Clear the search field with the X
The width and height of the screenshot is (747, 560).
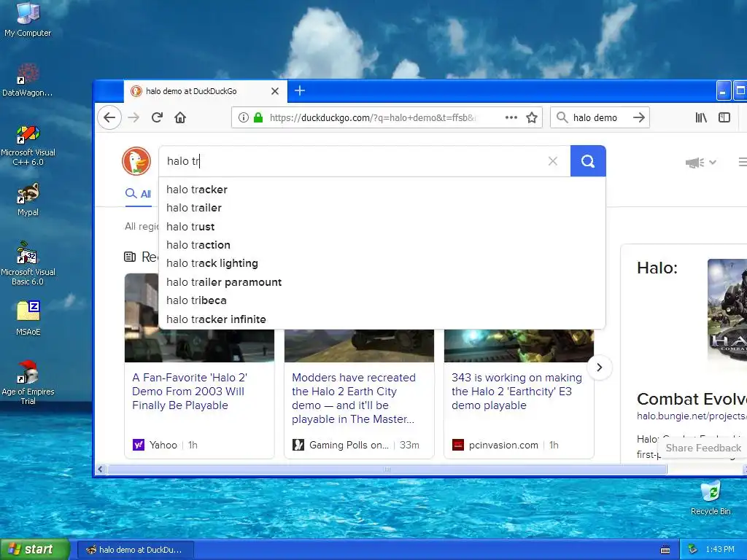(553, 161)
